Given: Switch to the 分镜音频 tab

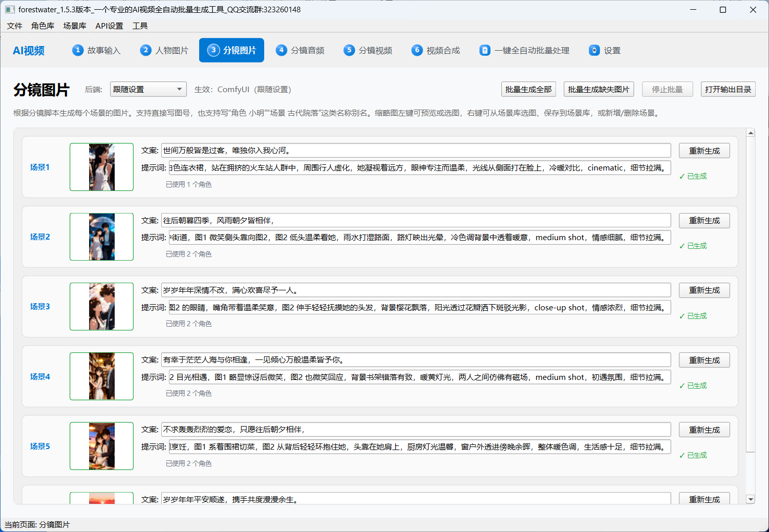Looking at the screenshot, I should click(300, 50).
